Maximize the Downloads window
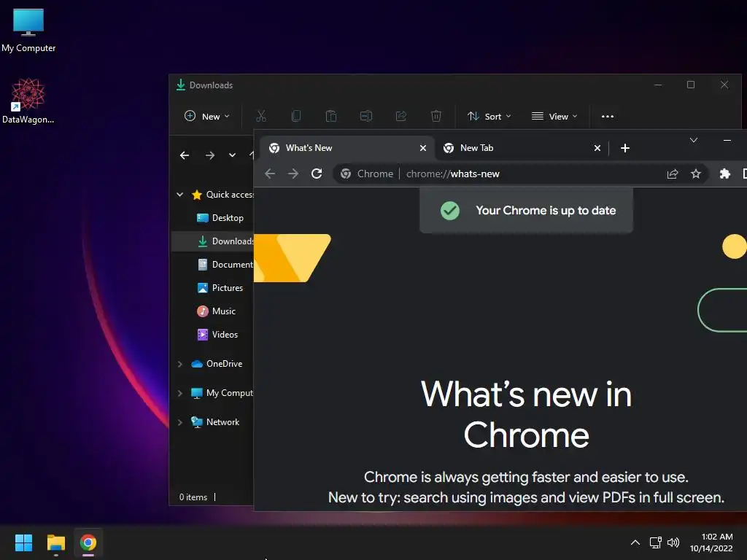Screen dimensions: 747x560 pos(691,85)
